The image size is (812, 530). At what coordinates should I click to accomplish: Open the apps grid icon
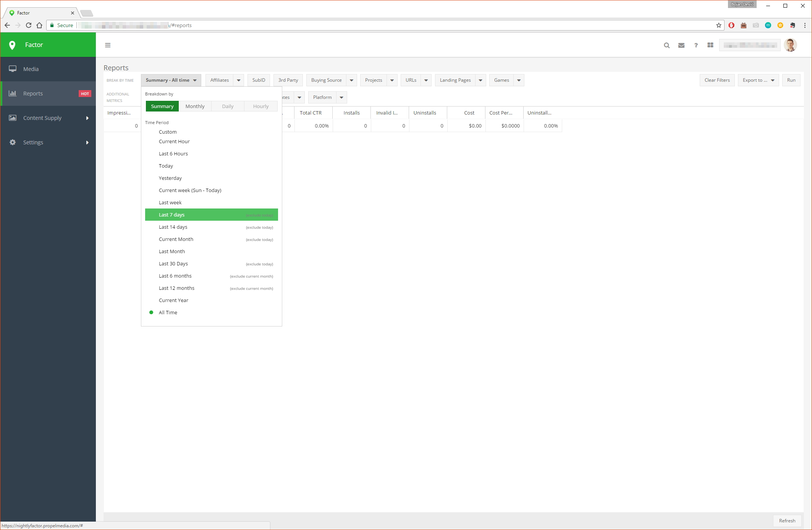710,45
